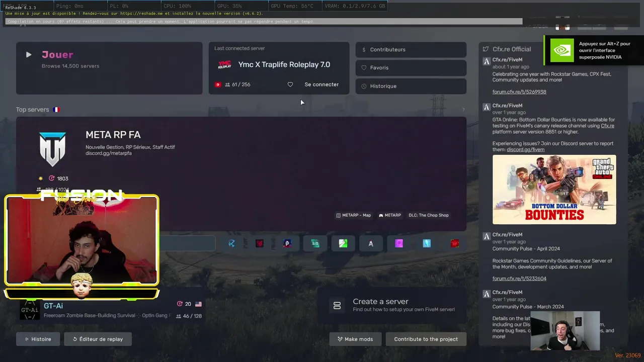Click the ReShade update message line
Screen dimensions: 644x362
click(x=134, y=14)
